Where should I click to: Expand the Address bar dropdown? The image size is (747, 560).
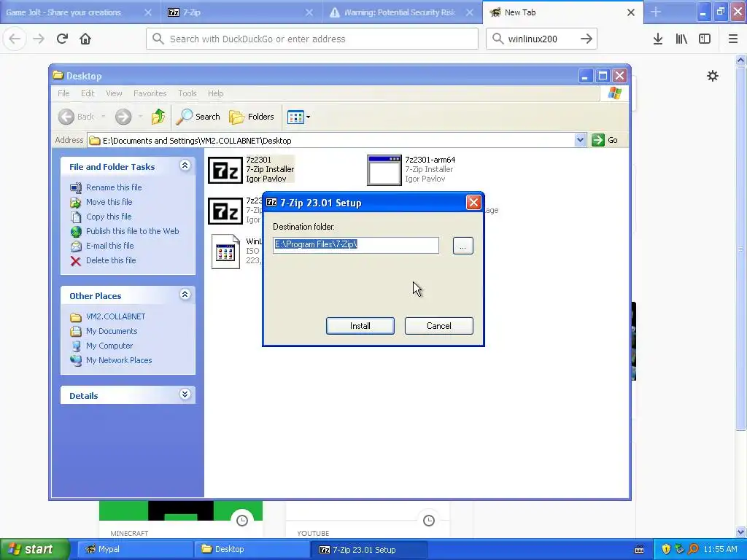click(580, 140)
